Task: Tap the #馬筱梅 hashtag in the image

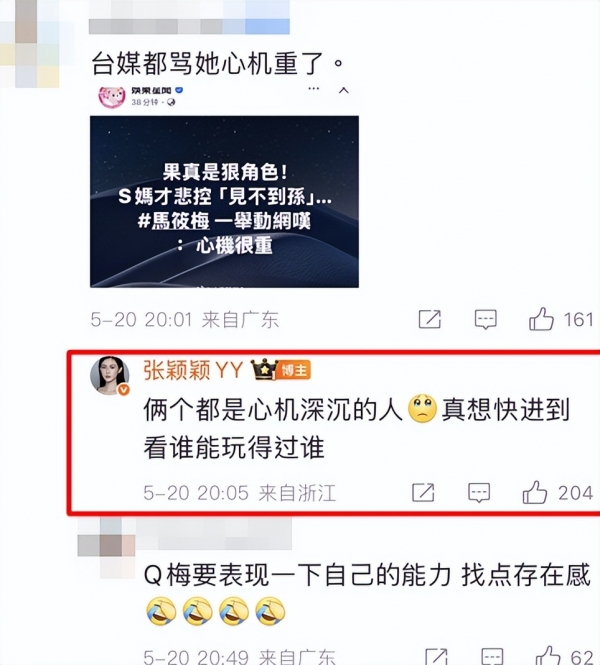Action: tap(173, 221)
